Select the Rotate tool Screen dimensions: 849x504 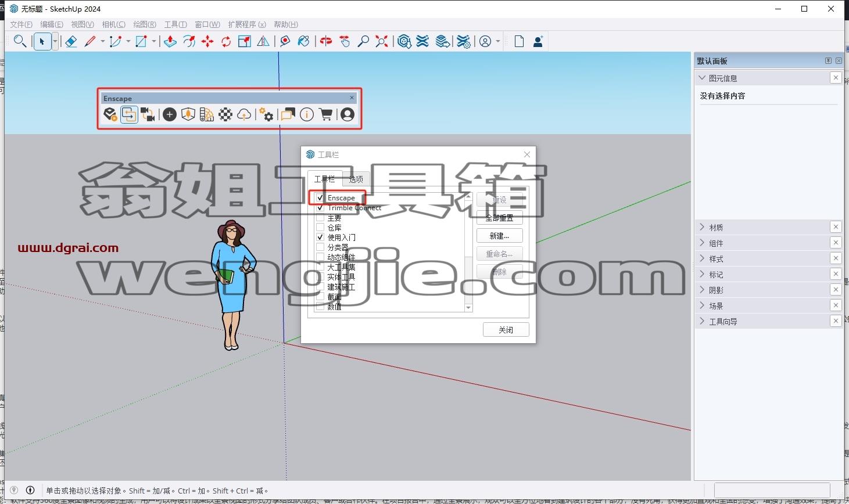[x=226, y=41]
